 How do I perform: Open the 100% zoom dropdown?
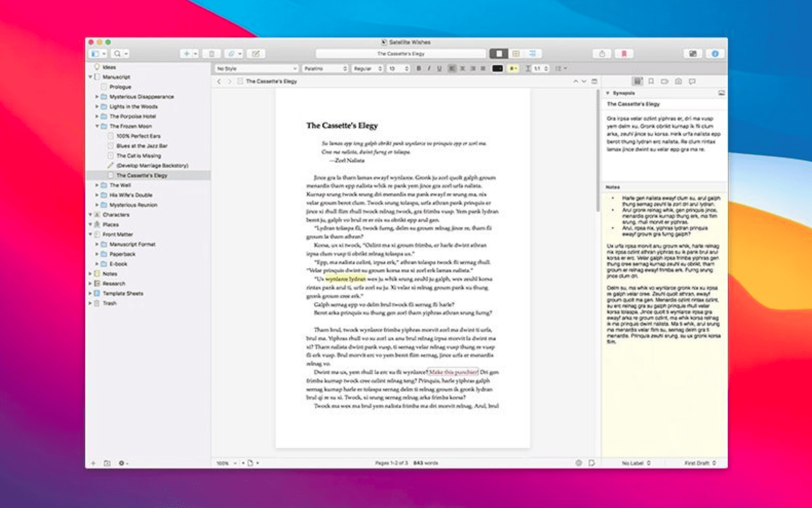tap(226, 463)
